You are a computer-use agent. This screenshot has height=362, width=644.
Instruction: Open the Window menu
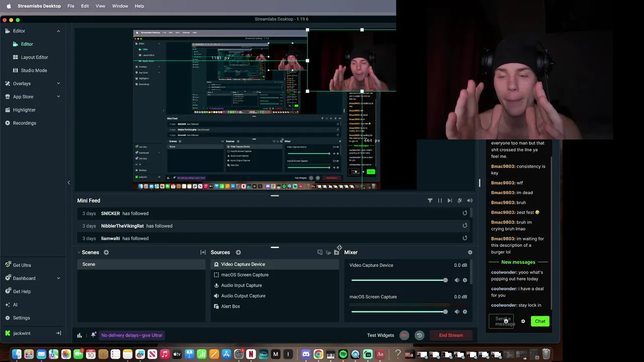(x=120, y=6)
